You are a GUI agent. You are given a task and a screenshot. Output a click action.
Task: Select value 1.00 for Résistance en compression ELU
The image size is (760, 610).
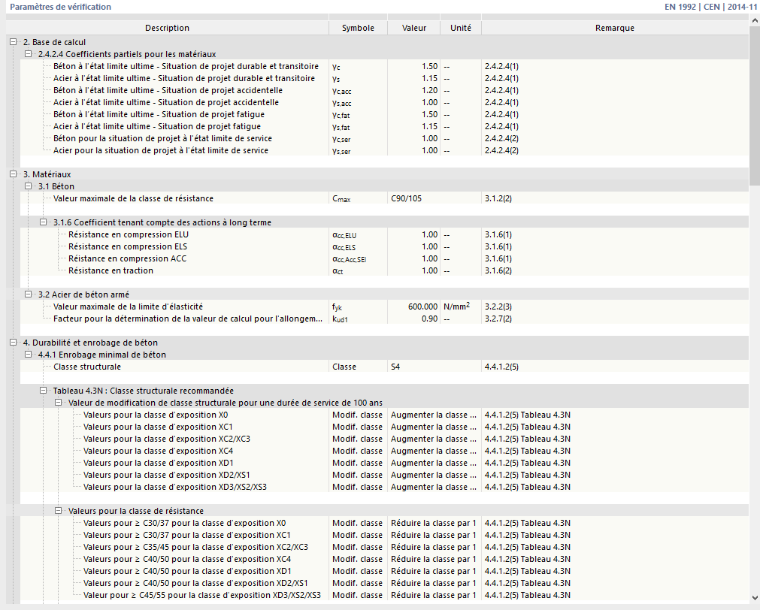(414, 235)
